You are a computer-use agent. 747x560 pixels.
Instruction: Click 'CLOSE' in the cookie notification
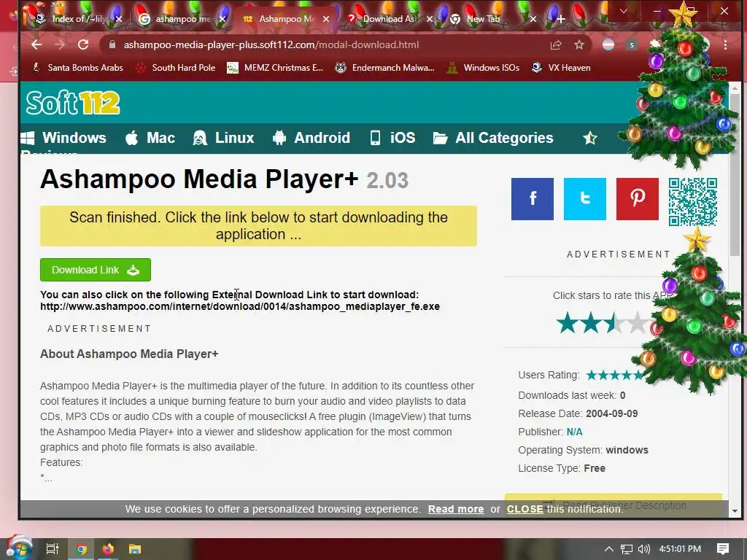click(x=525, y=509)
